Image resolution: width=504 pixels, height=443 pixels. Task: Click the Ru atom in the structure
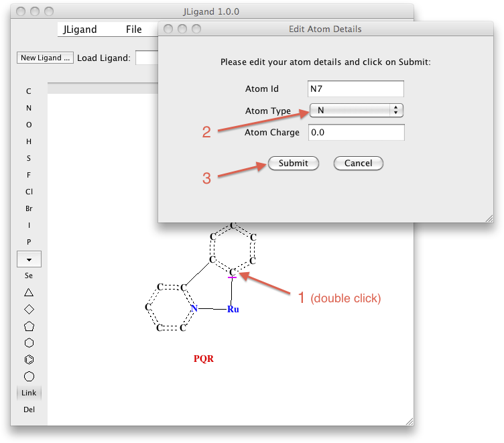pos(233,309)
